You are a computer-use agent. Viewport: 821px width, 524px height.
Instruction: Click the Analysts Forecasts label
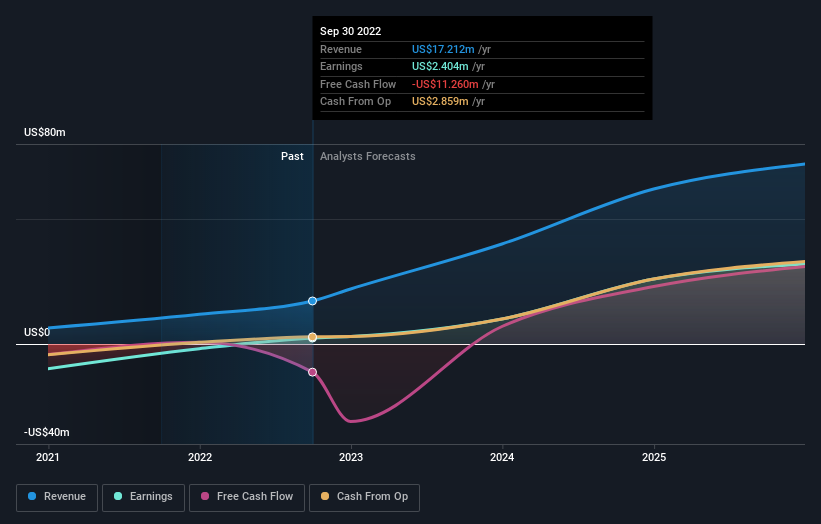pos(368,157)
